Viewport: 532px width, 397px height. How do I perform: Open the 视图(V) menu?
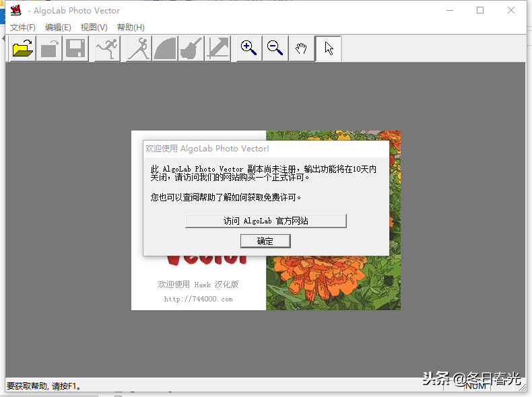94,27
